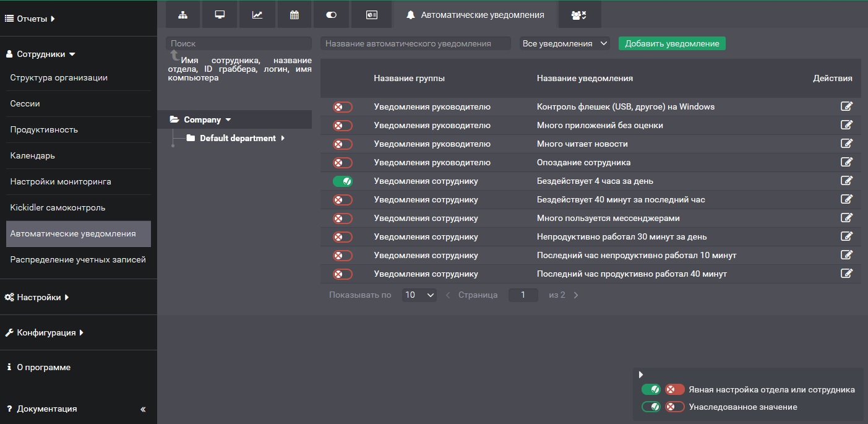
Task: Open the line chart icon tab
Action: [257, 15]
